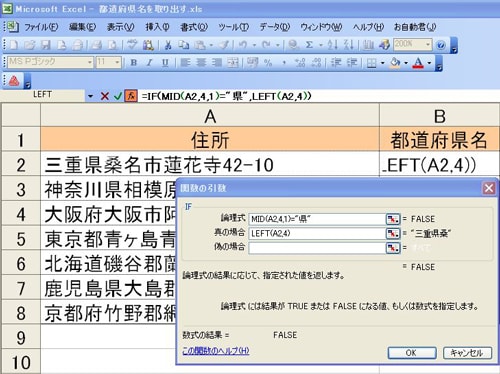The height and width of the screenshot is (374, 500).
Task: Click the Percent Style icon
Action: (x=268, y=62)
